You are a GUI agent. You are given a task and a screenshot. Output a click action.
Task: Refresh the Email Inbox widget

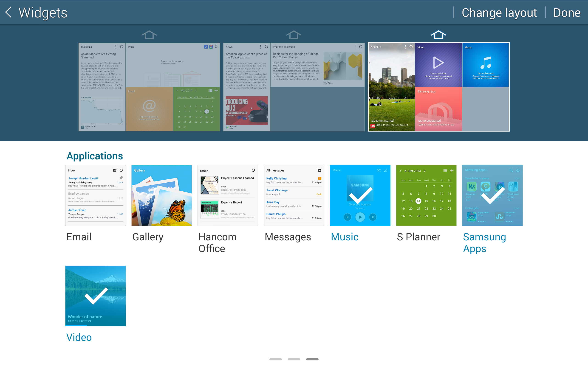point(121,170)
